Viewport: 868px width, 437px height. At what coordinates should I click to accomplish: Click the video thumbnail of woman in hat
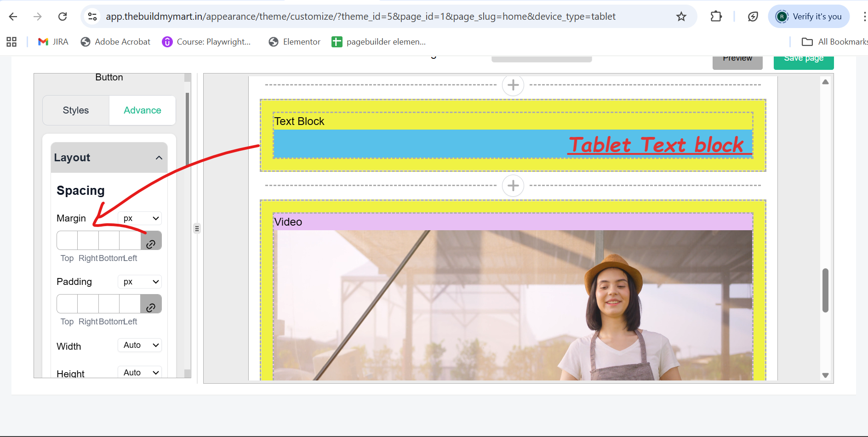pyautogui.click(x=513, y=305)
